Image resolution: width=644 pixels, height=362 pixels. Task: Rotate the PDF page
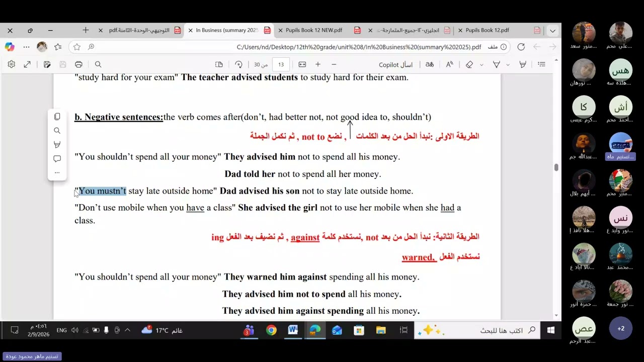click(x=238, y=64)
